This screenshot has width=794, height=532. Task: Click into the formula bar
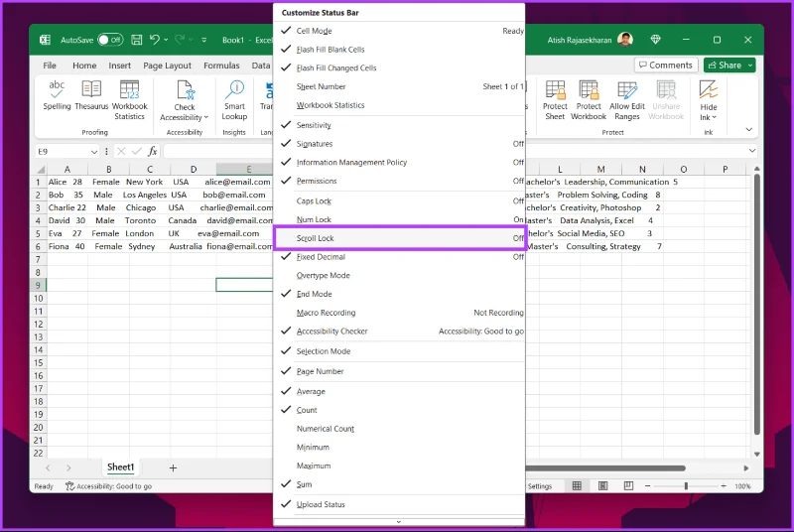218,151
